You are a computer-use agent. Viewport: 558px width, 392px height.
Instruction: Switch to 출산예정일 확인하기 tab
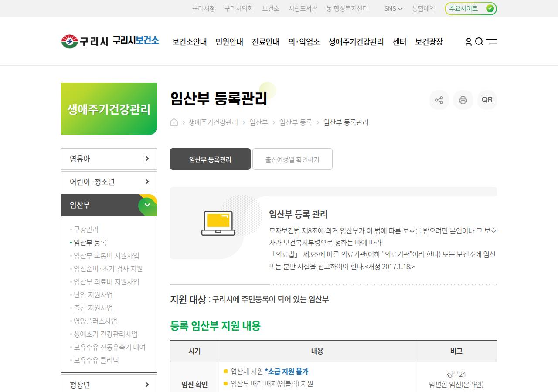[x=293, y=159]
